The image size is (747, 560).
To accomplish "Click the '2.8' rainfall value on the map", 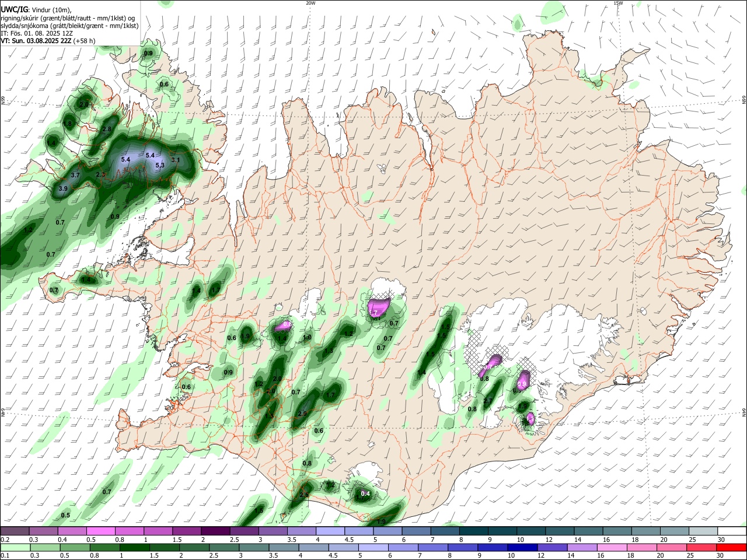I will pos(107,129).
